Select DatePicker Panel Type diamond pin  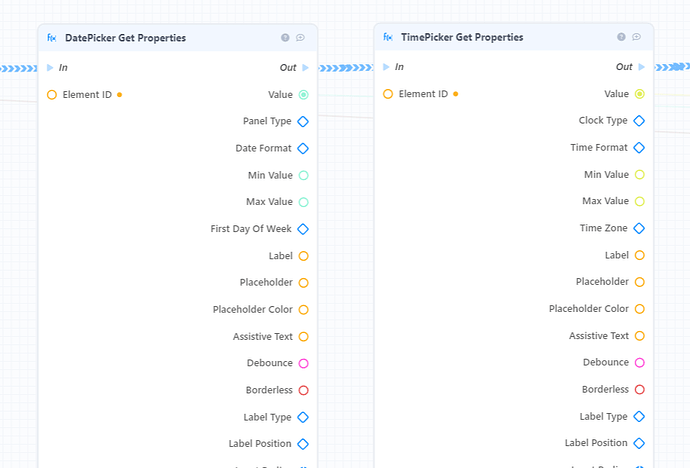303,121
